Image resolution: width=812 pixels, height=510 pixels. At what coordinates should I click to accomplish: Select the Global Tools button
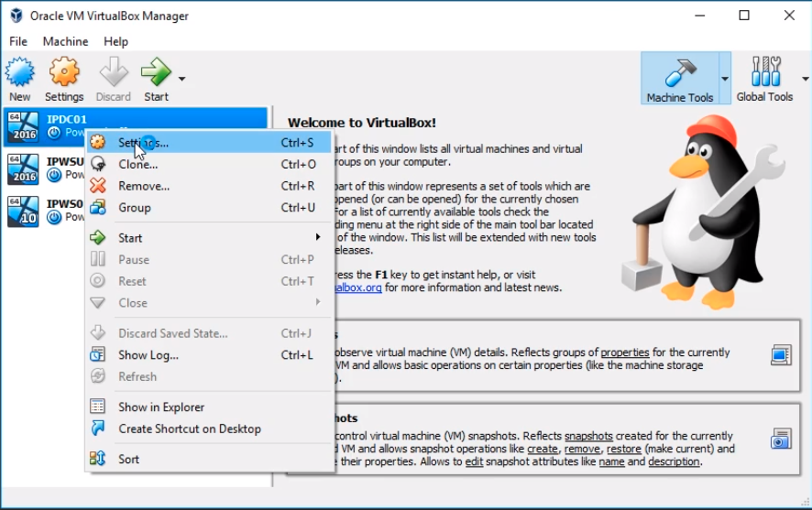[764, 79]
